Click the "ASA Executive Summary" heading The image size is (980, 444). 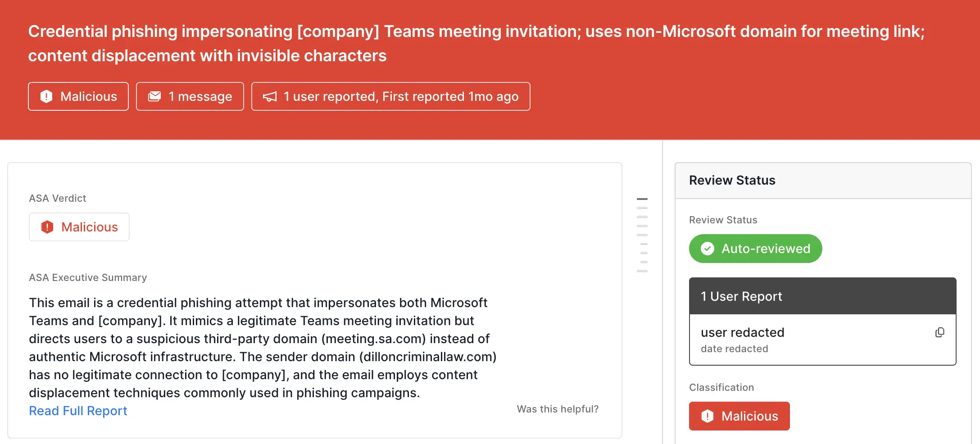pos(88,277)
